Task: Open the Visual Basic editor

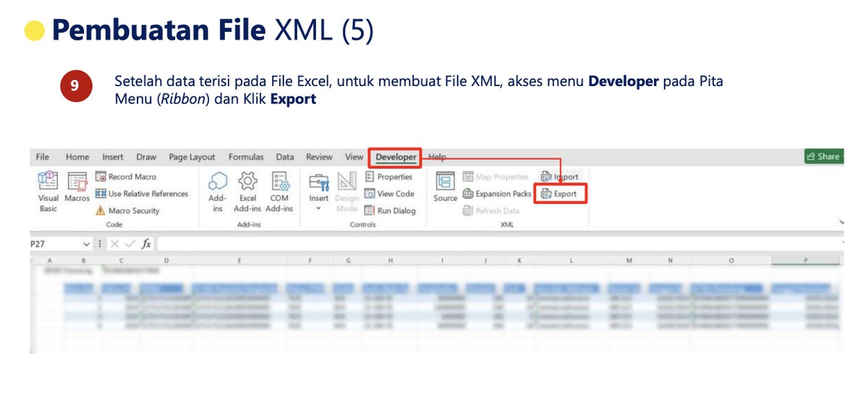Action: pyautogui.click(x=48, y=192)
